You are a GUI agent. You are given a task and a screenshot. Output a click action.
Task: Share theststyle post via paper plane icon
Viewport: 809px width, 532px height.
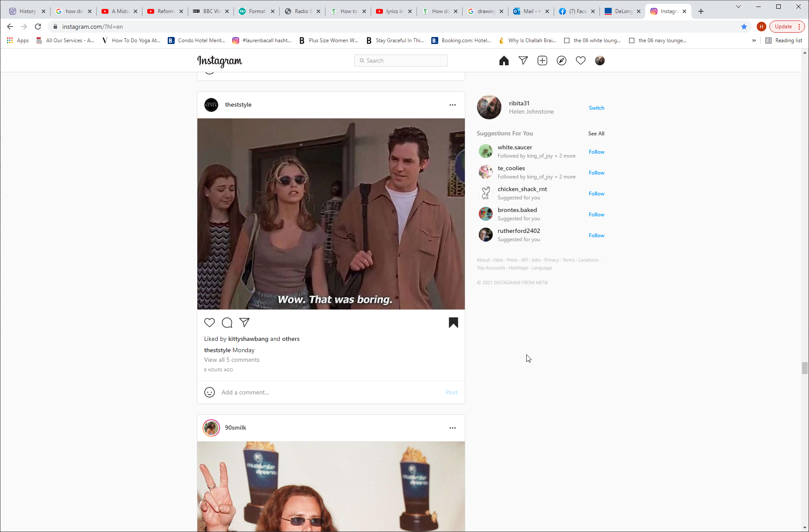point(244,323)
